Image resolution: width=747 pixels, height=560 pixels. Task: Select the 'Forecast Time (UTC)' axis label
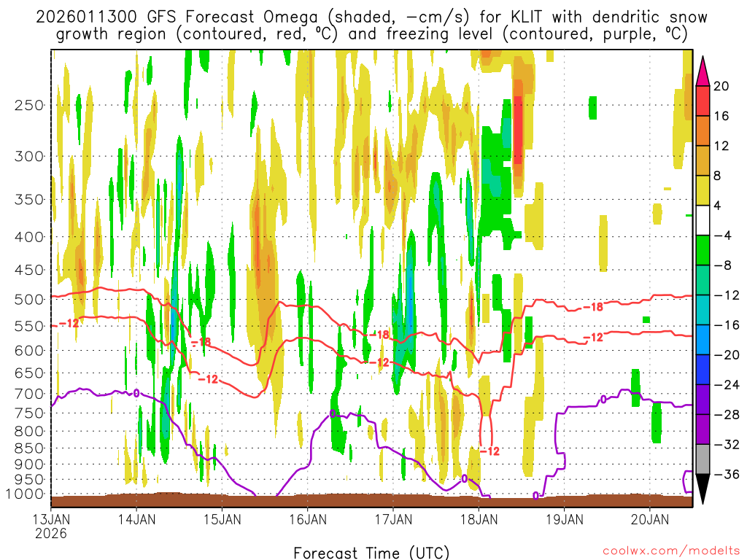coord(371,553)
